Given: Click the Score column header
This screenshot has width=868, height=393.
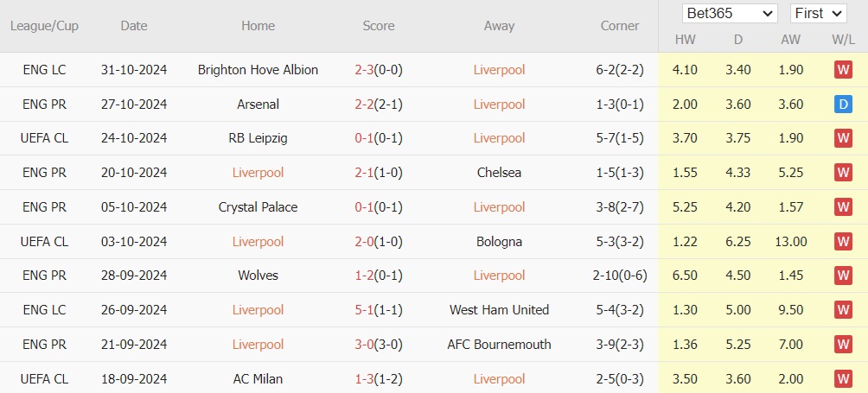Looking at the screenshot, I should pos(379,26).
